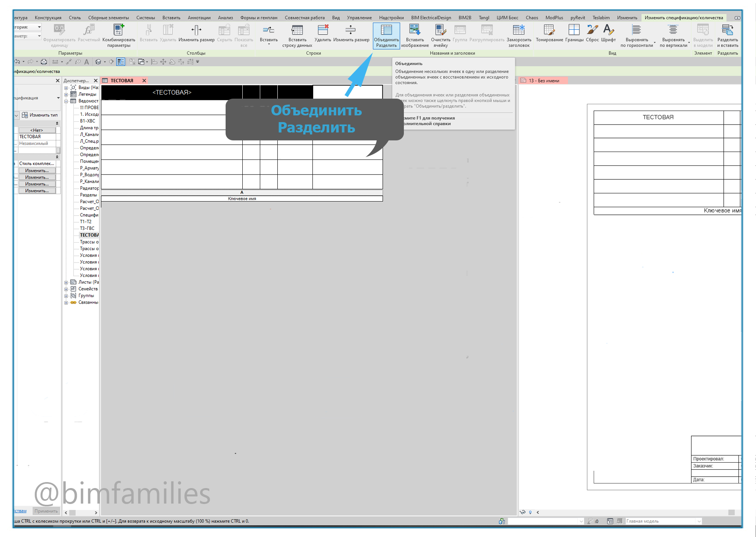756x537 pixels.
Task: Click the Границы borders icon
Action: coord(574,33)
